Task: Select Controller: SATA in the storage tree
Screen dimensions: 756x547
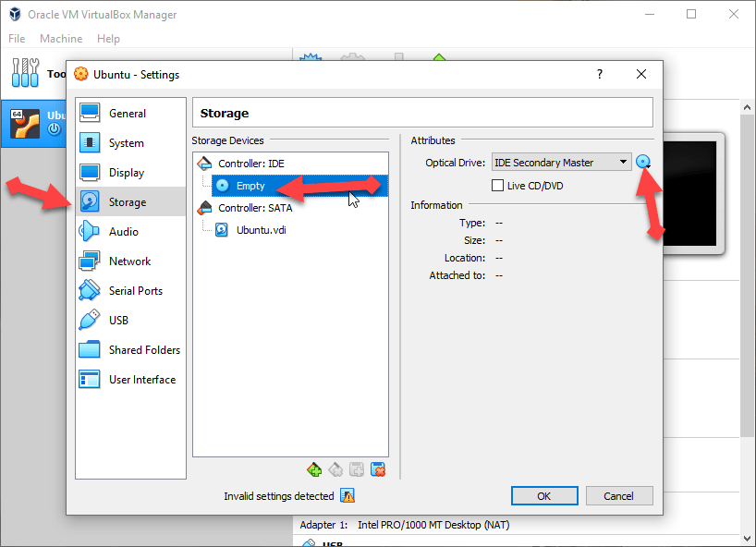Action: pyautogui.click(x=254, y=208)
